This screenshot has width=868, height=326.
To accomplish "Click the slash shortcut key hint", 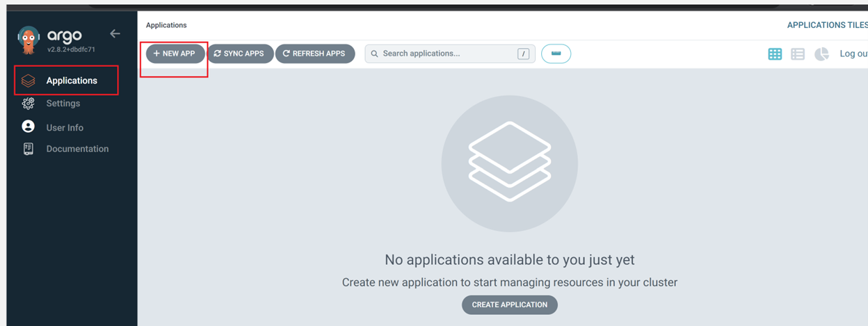I will coord(523,54).
